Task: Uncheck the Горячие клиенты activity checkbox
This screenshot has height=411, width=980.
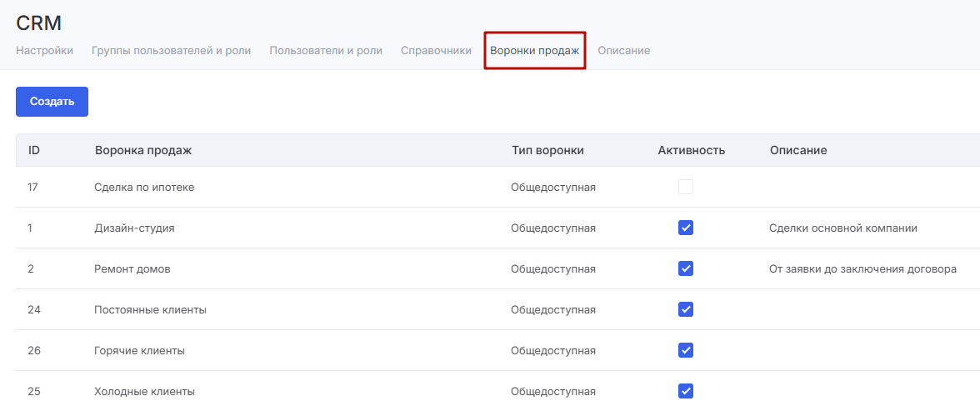Action: pos(686,350)
